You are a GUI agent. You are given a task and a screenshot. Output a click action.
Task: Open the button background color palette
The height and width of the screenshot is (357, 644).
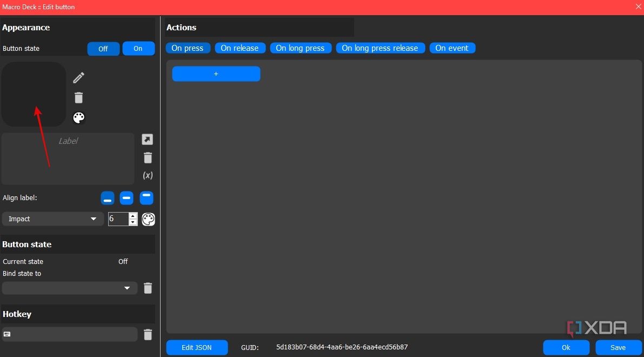(79, 118)
